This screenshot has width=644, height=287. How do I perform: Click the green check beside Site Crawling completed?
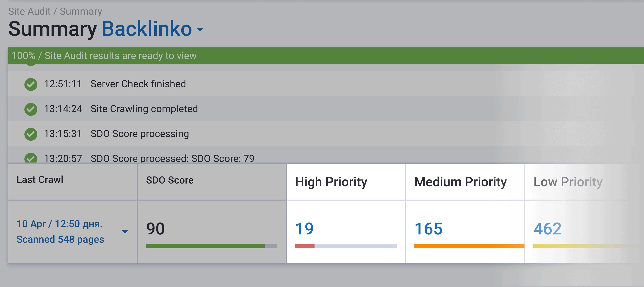[x=31, y=109]
